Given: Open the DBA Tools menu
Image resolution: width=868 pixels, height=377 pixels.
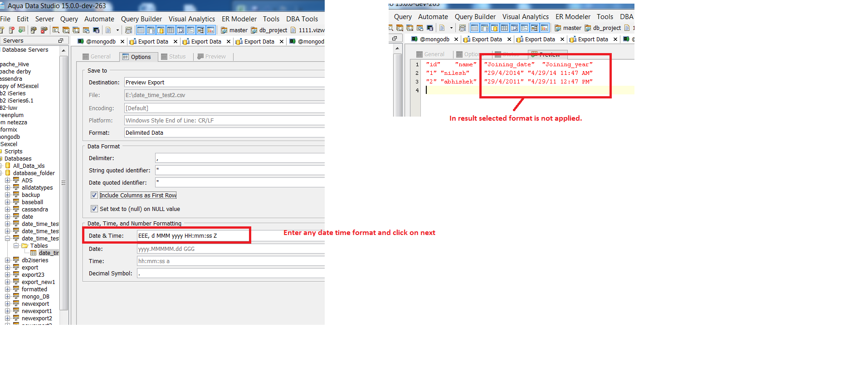Looking at the screenshot, I should coord(302,19).
